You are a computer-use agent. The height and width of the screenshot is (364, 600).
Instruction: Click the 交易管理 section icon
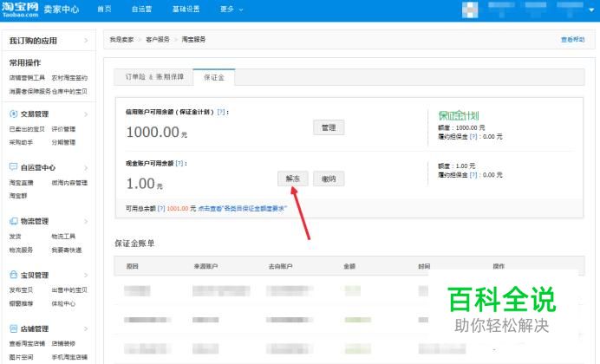click(x=13, y=114)
